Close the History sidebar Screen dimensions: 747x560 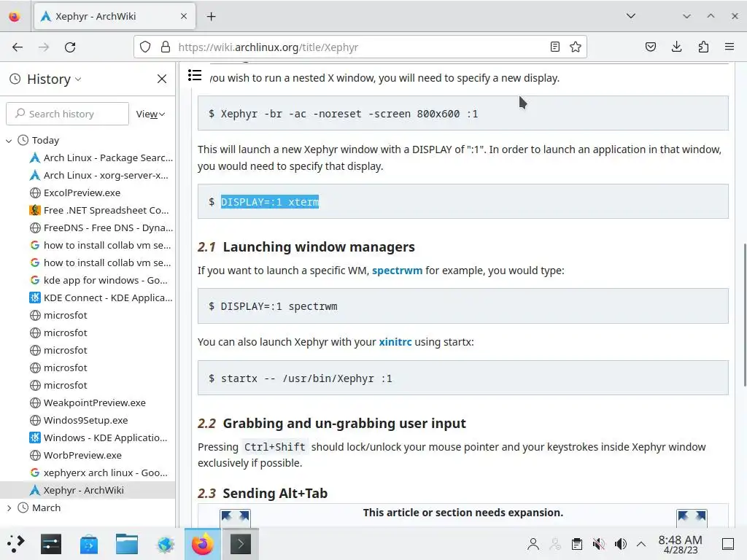pos(162,79)
